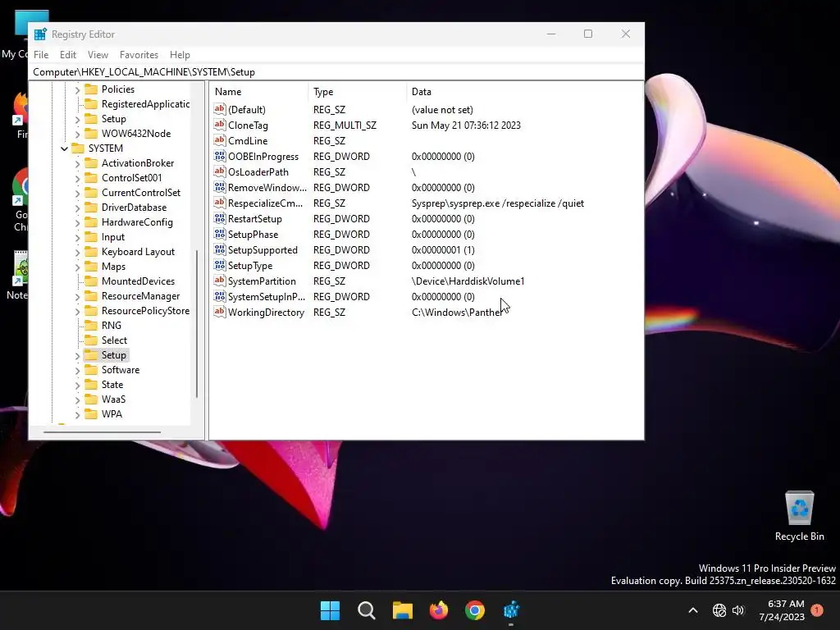Open the Favorites menu
This screenshot has height=630, width=840.
[139, 55]
